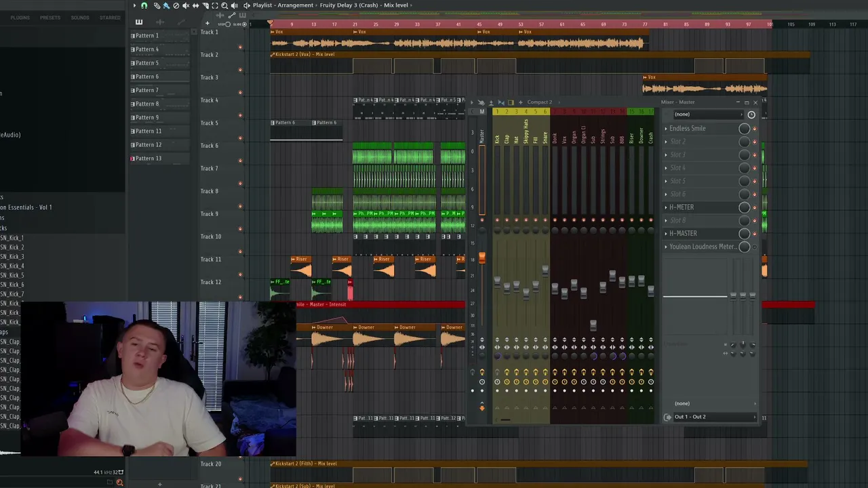Click the add plus icon below the browser
Viewport: 868px width, 488px height.
pos(160,484)
